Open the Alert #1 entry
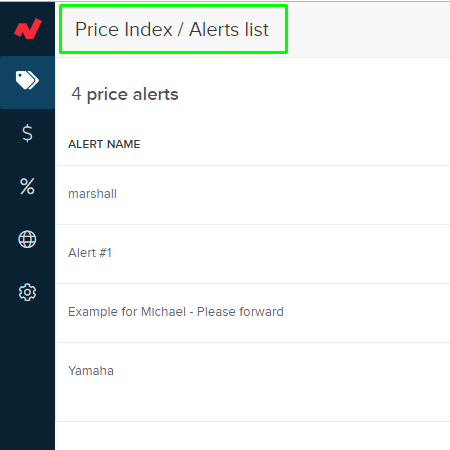Viewport: 450px width, 450px height. (x=90, y=253)
